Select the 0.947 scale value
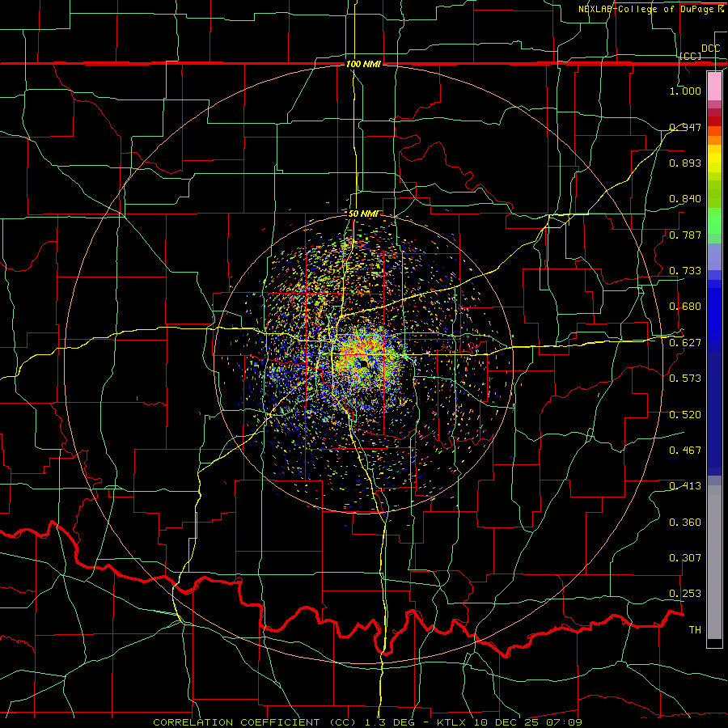 (685, 127)
